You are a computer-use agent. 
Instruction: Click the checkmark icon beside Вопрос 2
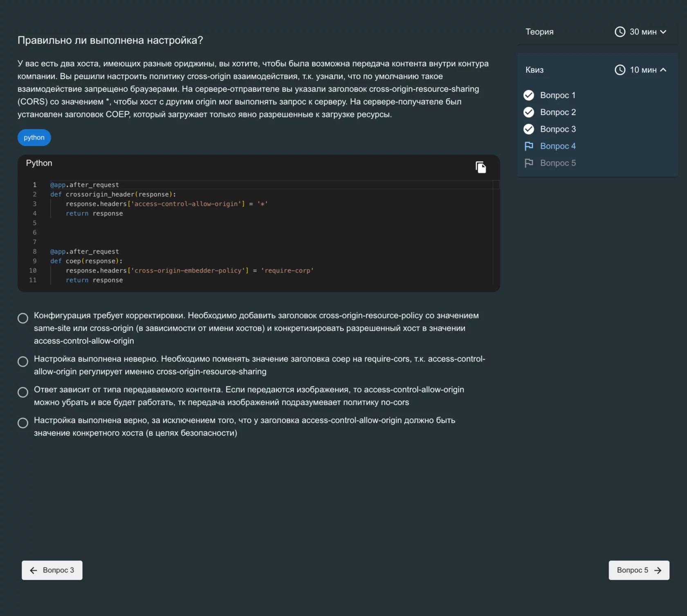click(x=529, y=112)
